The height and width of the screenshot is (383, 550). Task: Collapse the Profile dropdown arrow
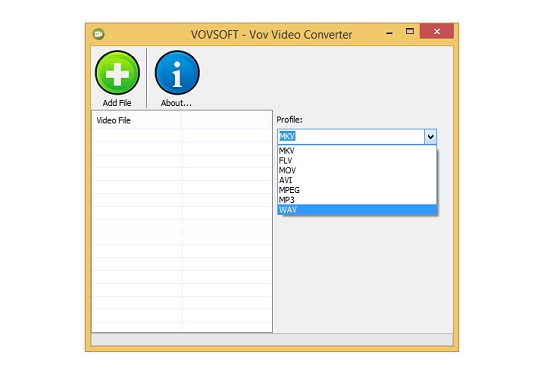430,137
